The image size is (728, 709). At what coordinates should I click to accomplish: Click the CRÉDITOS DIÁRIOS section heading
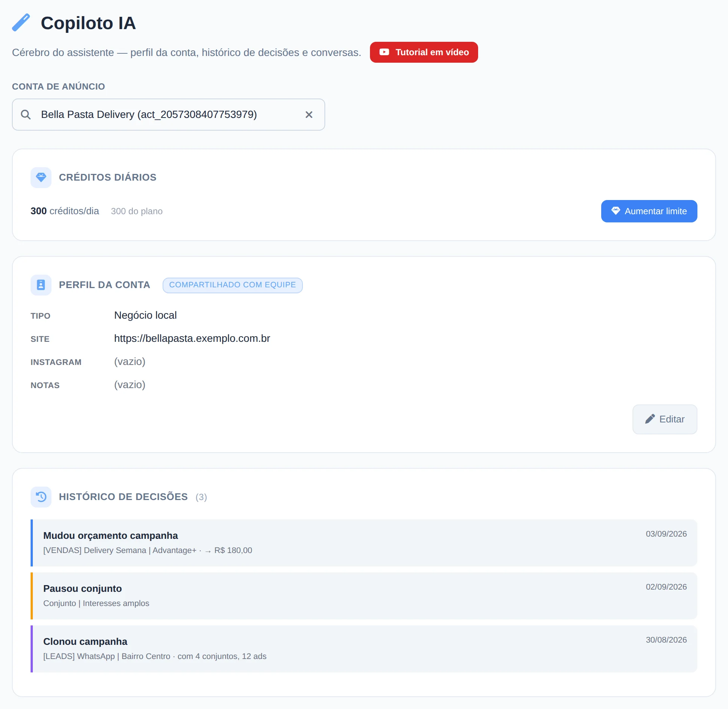coord(108,177)
